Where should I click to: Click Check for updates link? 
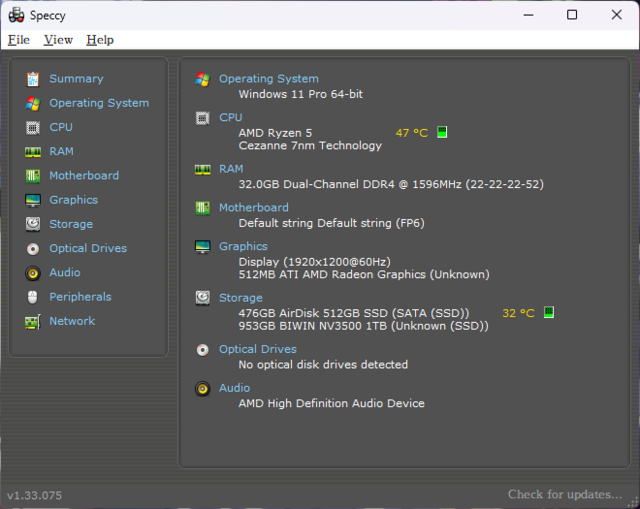(565, 495)
